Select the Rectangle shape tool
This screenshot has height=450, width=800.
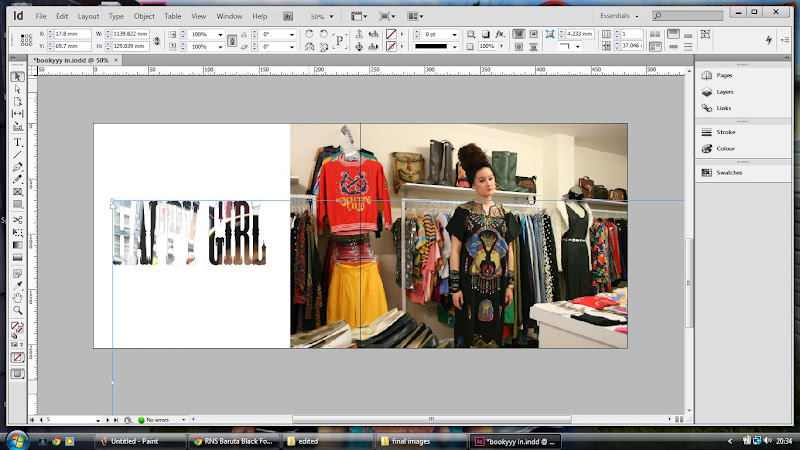click(x=17, y=204)
